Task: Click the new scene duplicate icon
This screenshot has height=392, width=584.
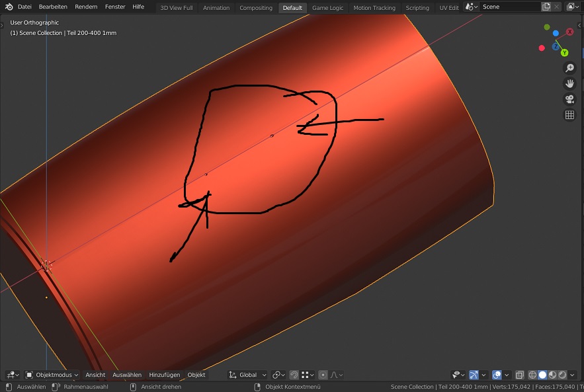Action: click(546, 7)
